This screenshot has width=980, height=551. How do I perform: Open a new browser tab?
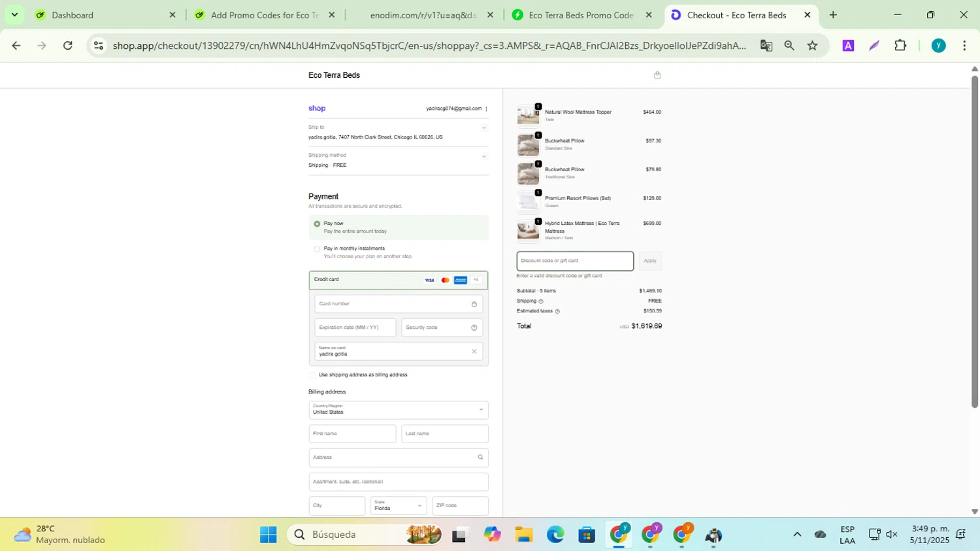833,14
